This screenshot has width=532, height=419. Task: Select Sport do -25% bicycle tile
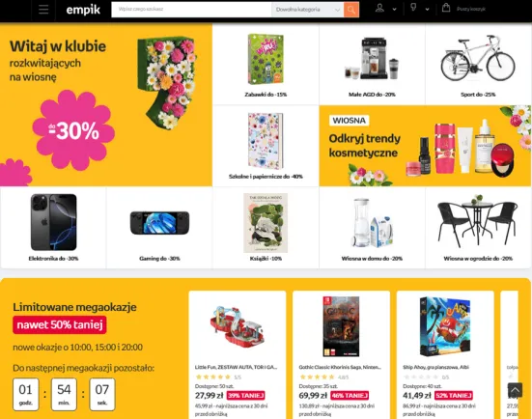(x=478, y=64)
